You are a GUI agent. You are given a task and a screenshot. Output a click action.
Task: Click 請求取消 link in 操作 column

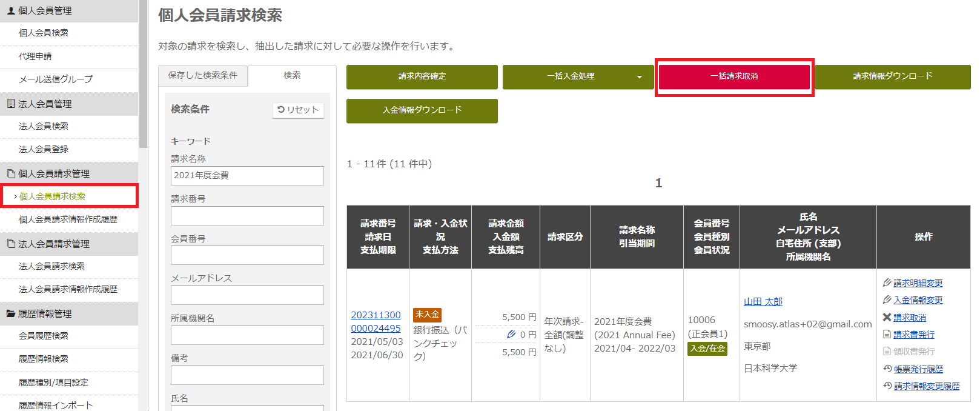pos(910,317)
